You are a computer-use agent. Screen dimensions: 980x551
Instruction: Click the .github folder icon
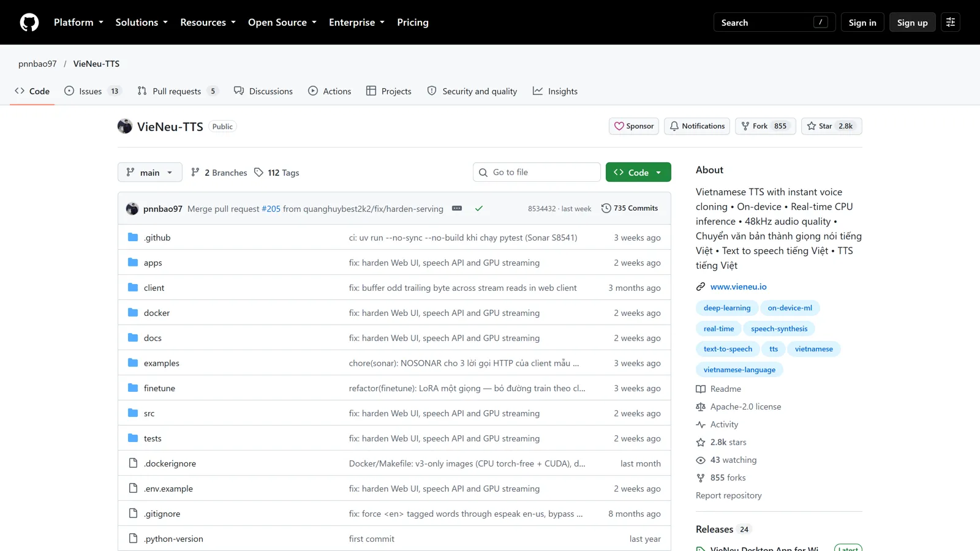(x=133, y=238)
